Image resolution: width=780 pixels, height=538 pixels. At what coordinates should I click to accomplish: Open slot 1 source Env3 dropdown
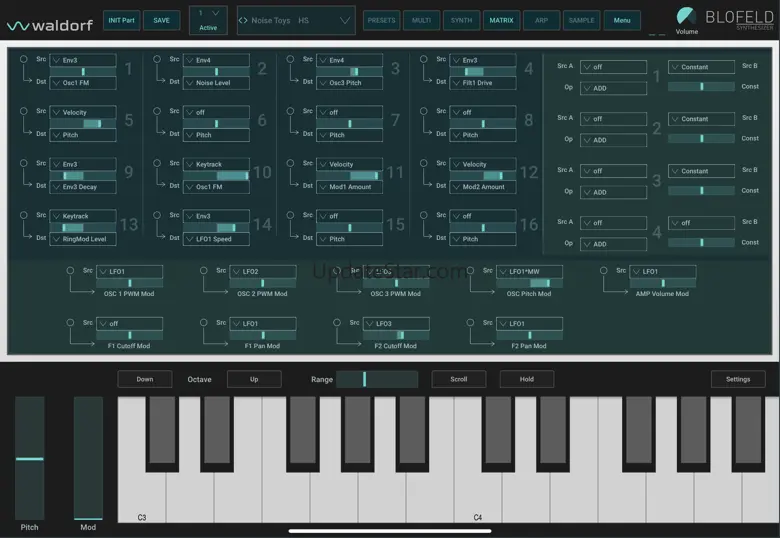83,60
